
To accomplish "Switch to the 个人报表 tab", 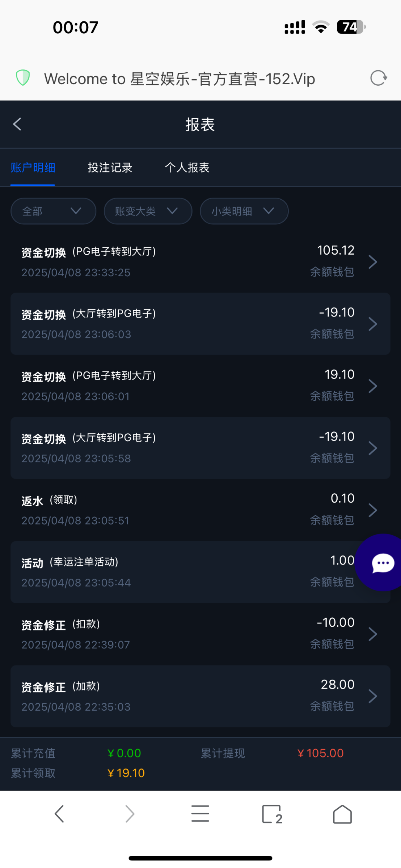I will click(x=187, y=167).
